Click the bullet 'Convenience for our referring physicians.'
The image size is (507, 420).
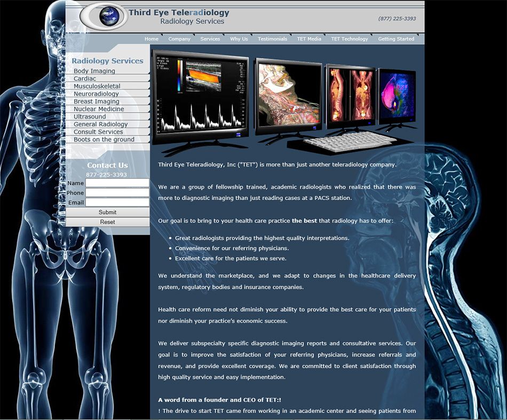(x=232, y=248)
